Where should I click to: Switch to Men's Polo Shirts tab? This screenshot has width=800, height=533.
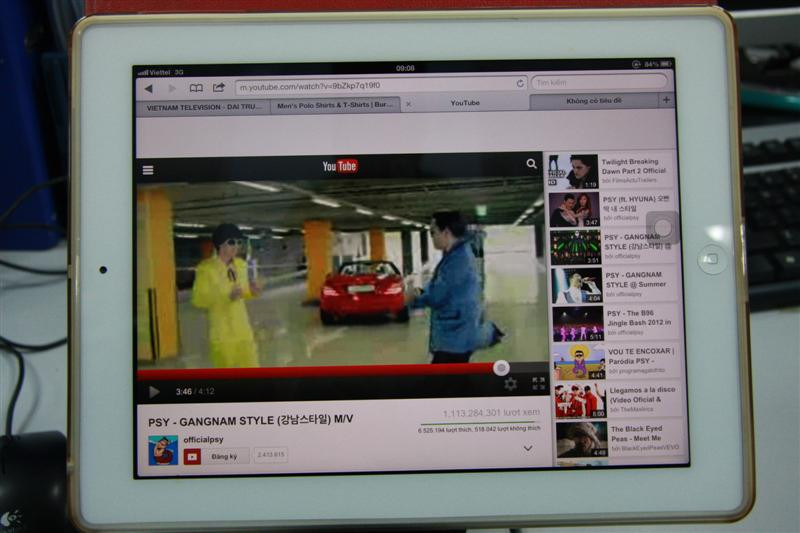point(336,104)
